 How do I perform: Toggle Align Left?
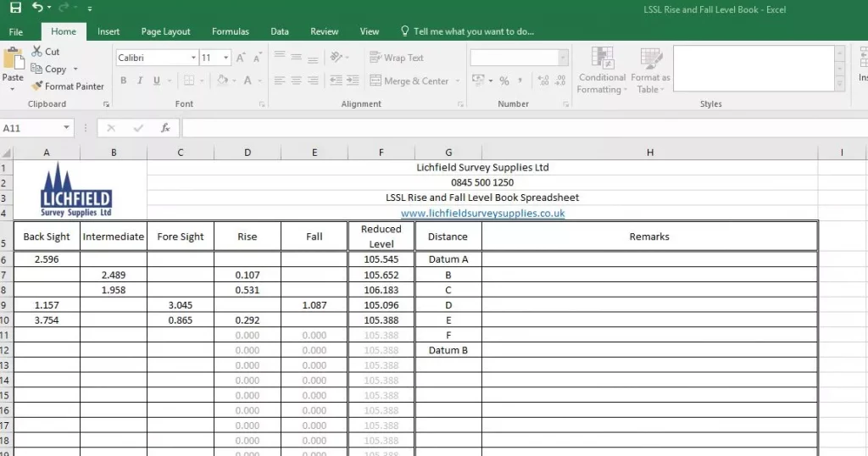click(x=280, y=81)
